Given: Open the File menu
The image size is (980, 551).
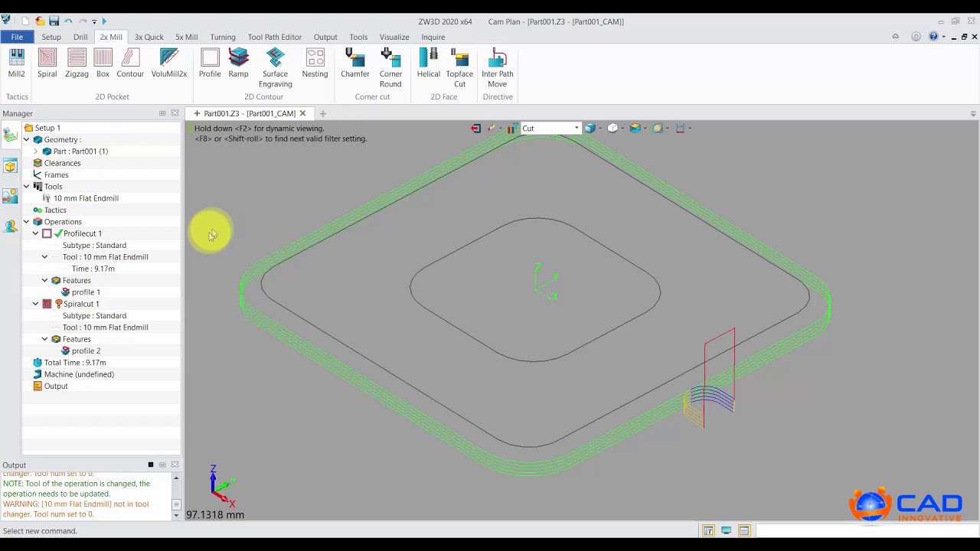Looking at the screenshot, I should click(17, 37).
